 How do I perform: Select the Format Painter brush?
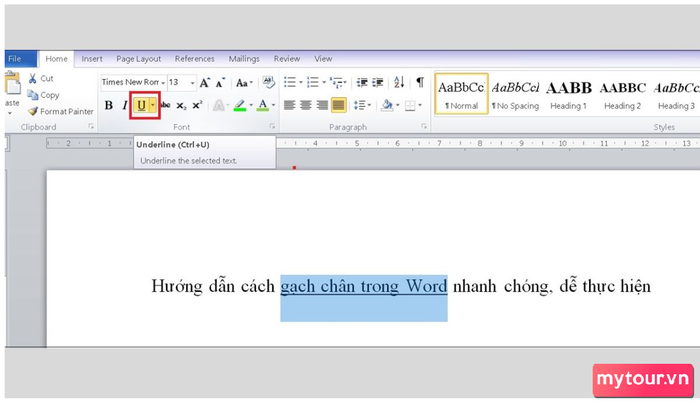[33, 111]
